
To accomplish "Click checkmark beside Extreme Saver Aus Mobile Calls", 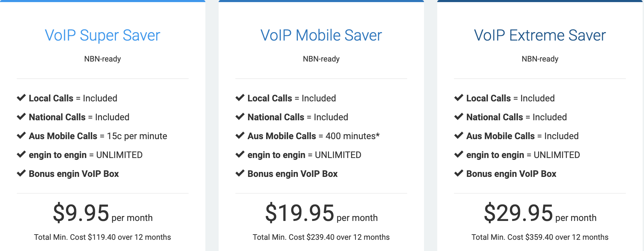I will [459, 135].
